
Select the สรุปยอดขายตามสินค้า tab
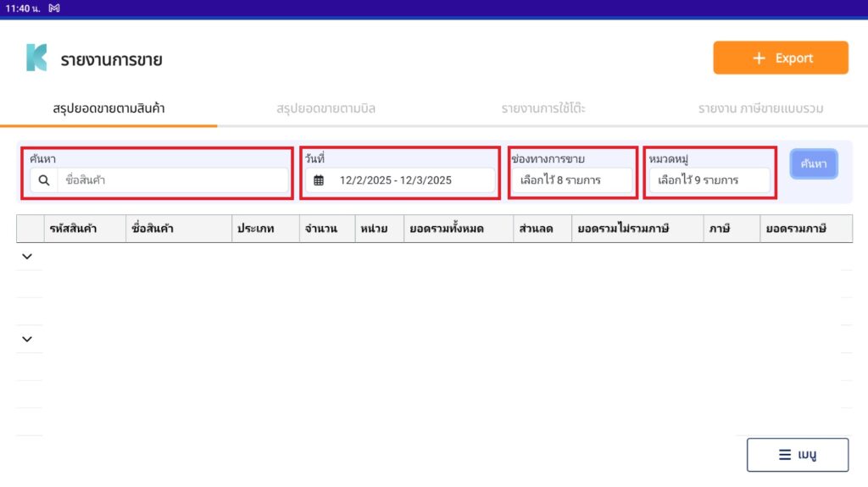(108, 109)
